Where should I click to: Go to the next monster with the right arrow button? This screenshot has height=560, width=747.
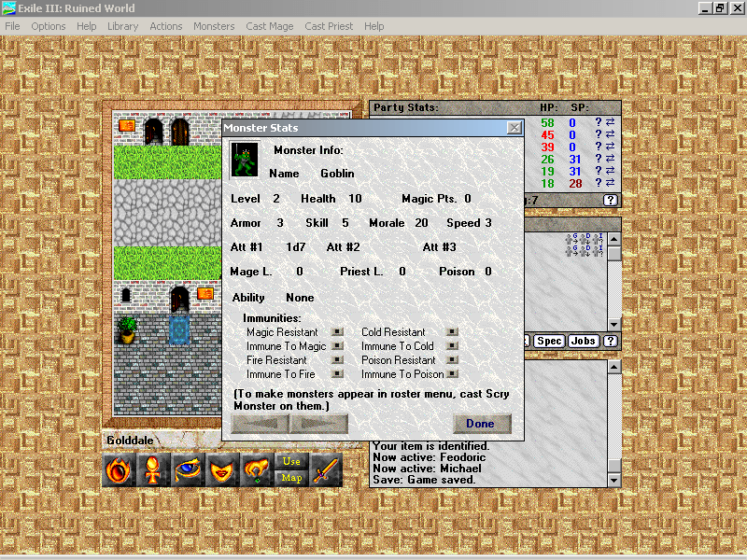click(318, 424)
